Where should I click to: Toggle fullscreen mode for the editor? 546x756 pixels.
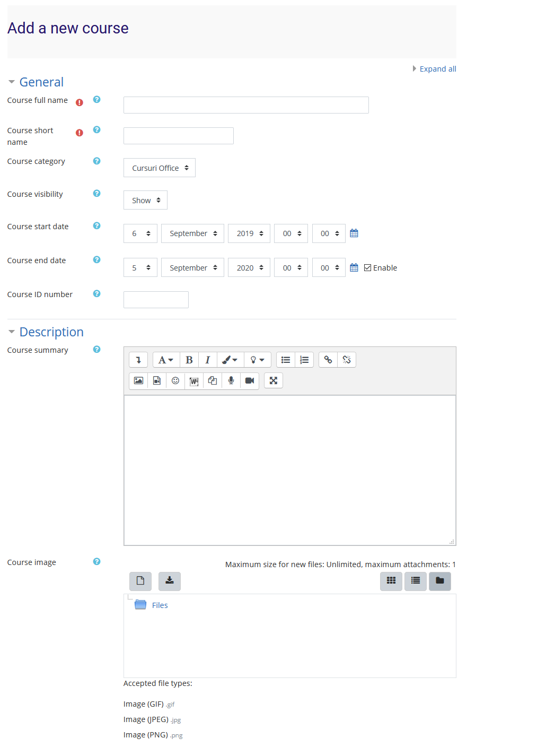point(273,380)
